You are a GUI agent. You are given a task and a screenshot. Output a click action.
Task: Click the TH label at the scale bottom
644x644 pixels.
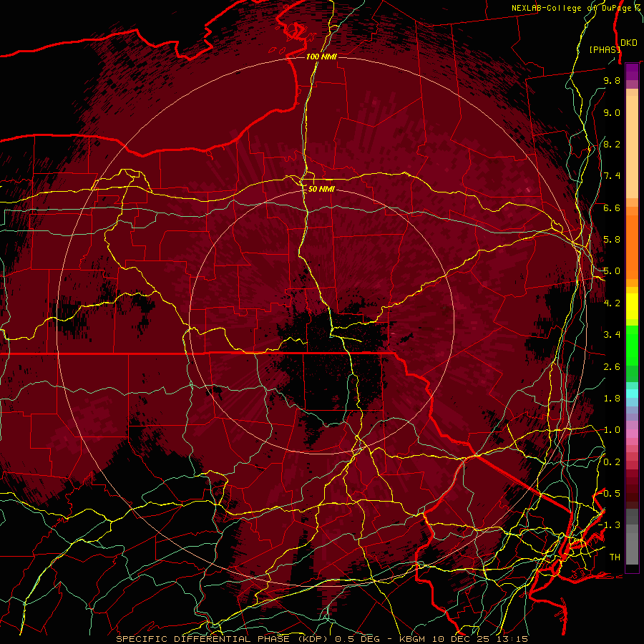click(x=615, y=557)
